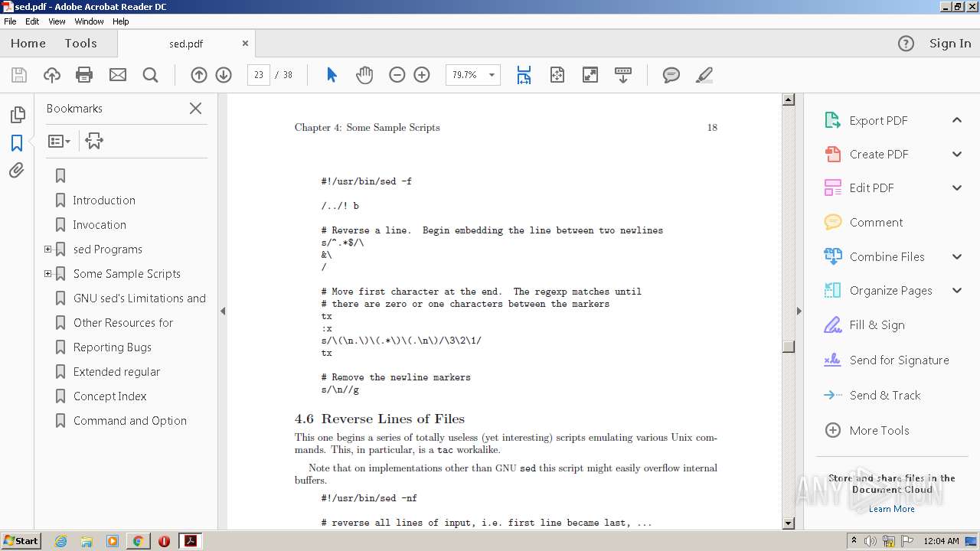Expand the Edit PDF chevron

[957, 187]
